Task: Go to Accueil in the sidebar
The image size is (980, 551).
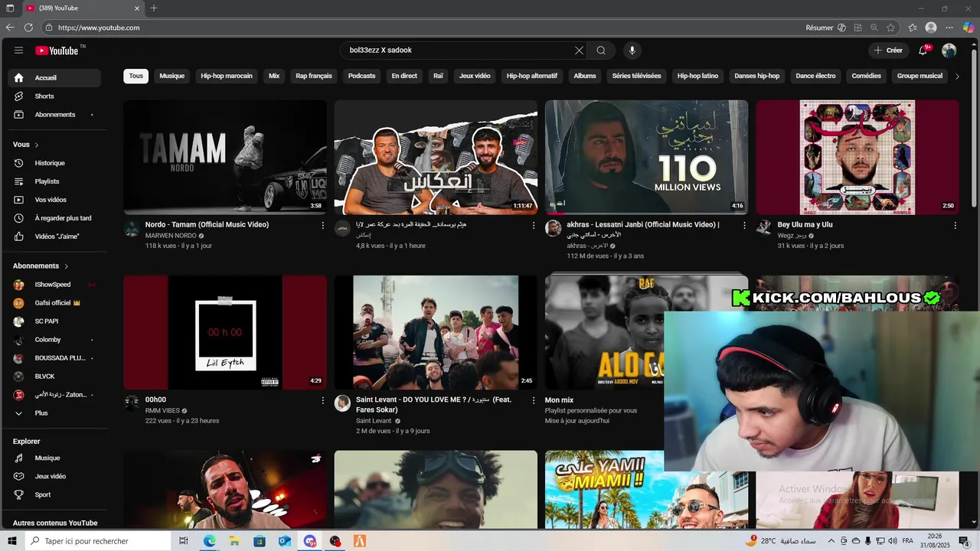Action: (54, 78)
